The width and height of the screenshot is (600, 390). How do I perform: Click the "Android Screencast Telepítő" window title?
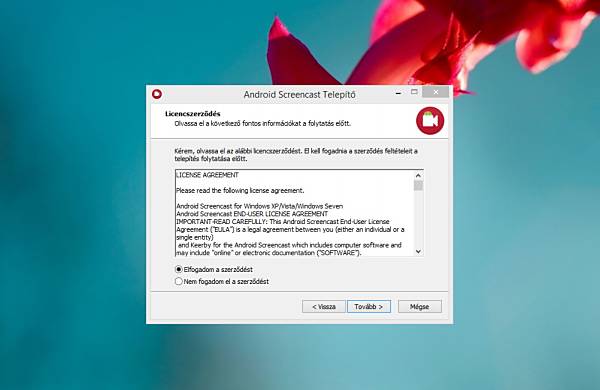point(300,95)
